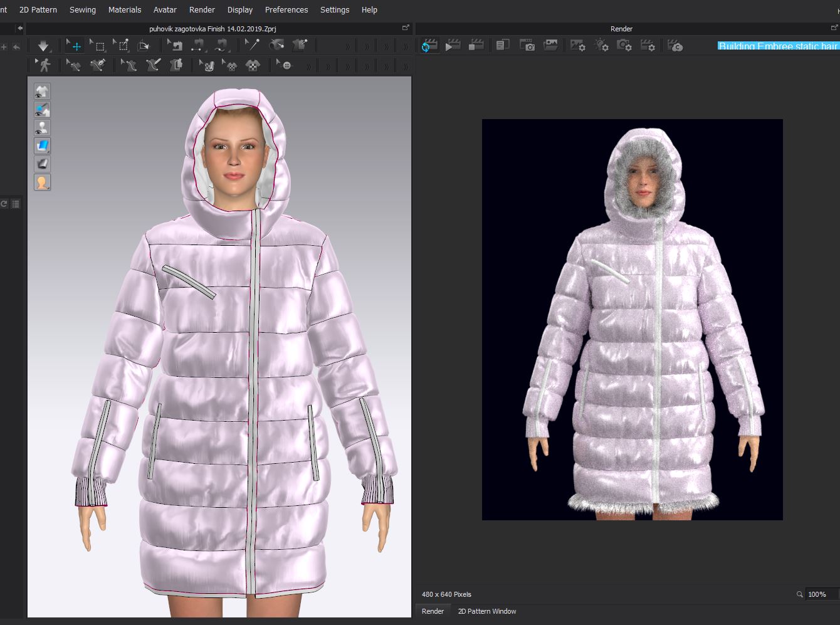
Task: Start the interactive render with blue arrows icon
Action: pyautogui.click(x=429, y=46)
